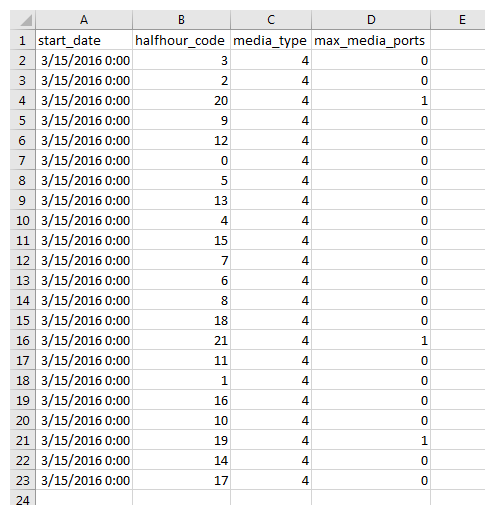Select halfhour_code cell with value 19
The width and height of the screenshot is (492, 513).
pyautogui.click(x=181, y=440)
